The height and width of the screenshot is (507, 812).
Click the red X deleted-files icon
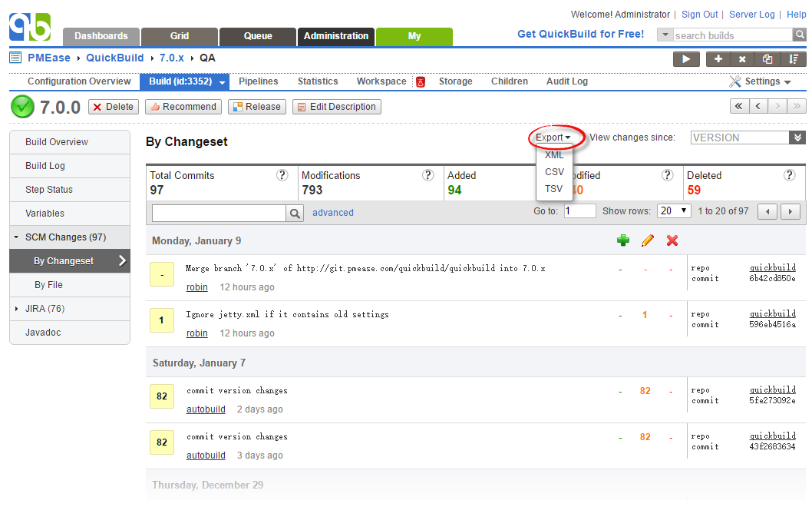672,240
